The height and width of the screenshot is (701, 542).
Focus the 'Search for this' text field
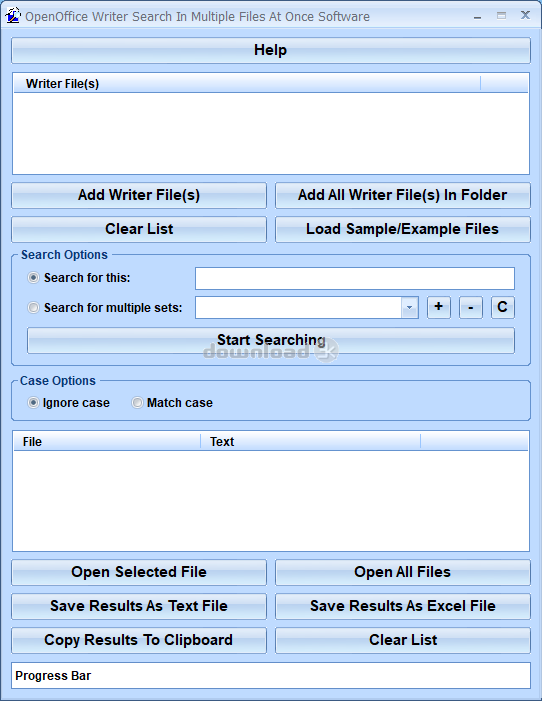tap(355, 279)
